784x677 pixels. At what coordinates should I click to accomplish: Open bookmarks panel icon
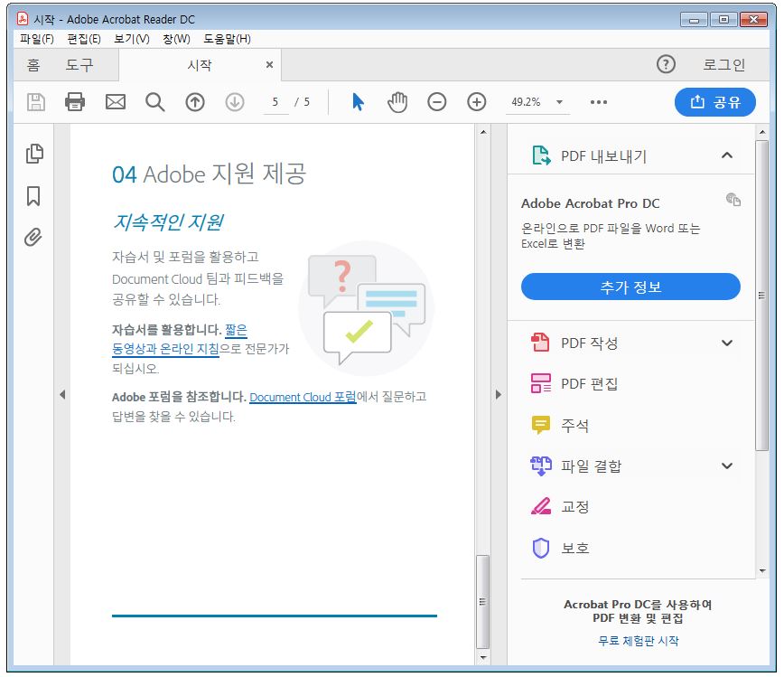33,196
